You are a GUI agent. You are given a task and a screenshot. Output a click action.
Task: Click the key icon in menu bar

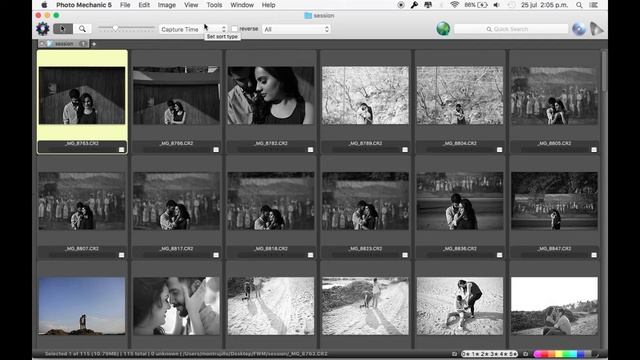pos(414,5)
